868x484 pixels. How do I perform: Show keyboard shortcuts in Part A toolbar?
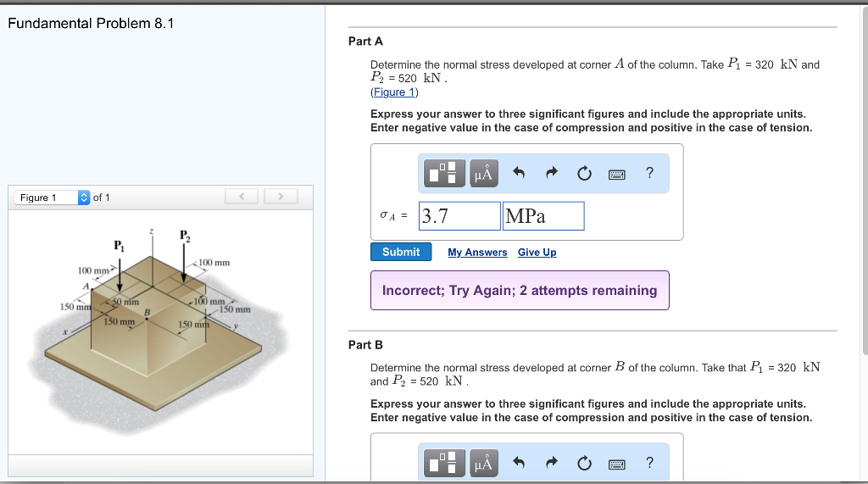617,175
